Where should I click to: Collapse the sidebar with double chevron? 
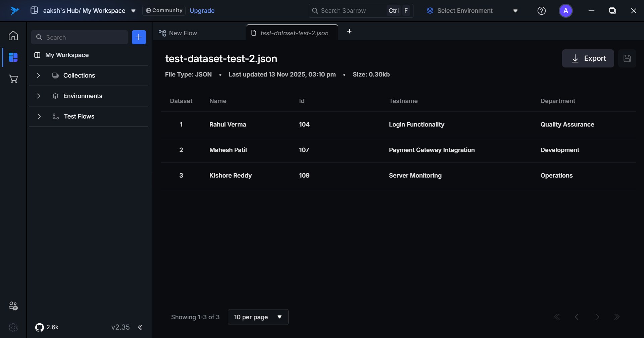click(140, 327)
